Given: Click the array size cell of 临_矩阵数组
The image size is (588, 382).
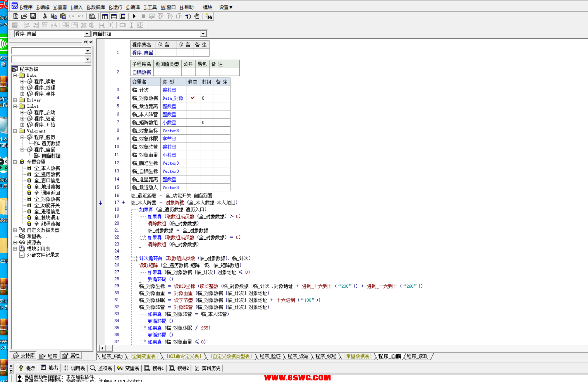Looking at the screenshot, I should (x=207, y=123).
